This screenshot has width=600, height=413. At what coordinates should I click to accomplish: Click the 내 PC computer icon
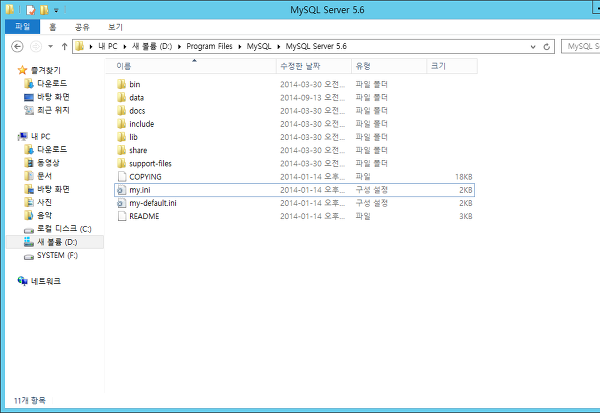pos(23,136)
